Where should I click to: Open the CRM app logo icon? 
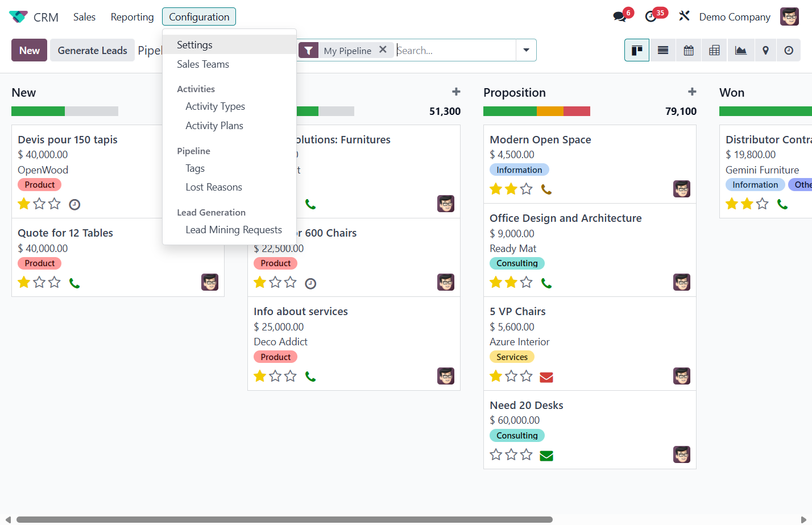(18, 17)
